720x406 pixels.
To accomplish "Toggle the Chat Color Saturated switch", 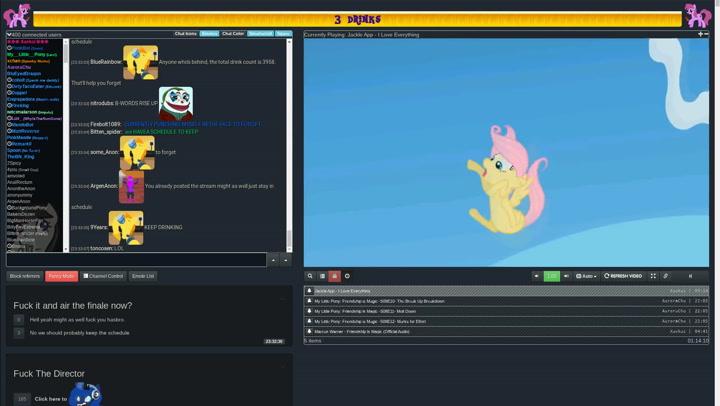I will [260, 34].
